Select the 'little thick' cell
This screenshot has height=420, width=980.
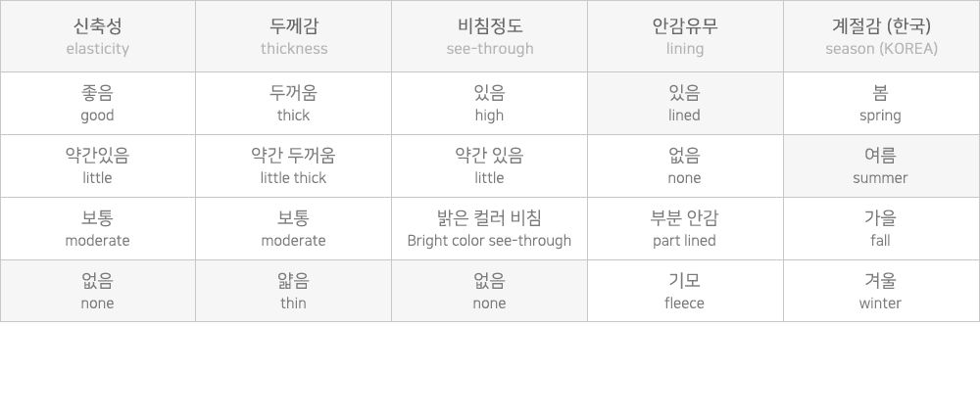pos(293,166)
